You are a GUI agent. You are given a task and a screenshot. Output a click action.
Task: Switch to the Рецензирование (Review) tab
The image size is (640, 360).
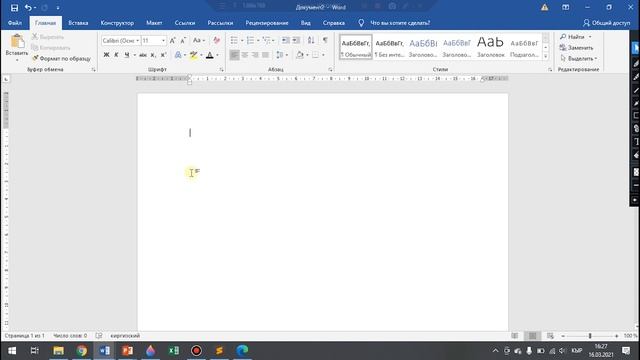[x=267, y=23]
